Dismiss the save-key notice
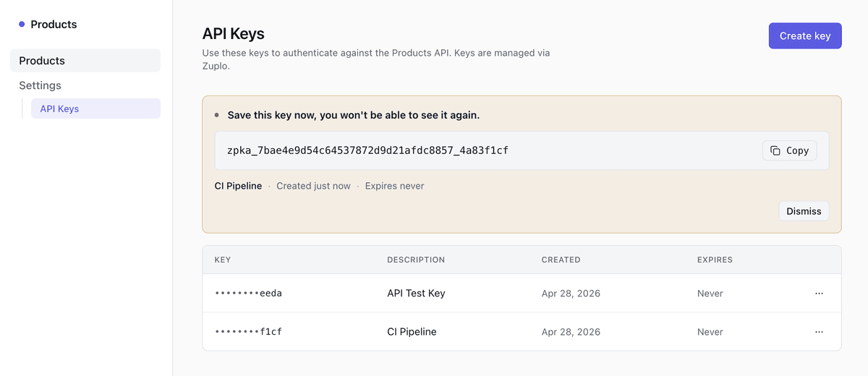868x376 pixels. (804, 211)
